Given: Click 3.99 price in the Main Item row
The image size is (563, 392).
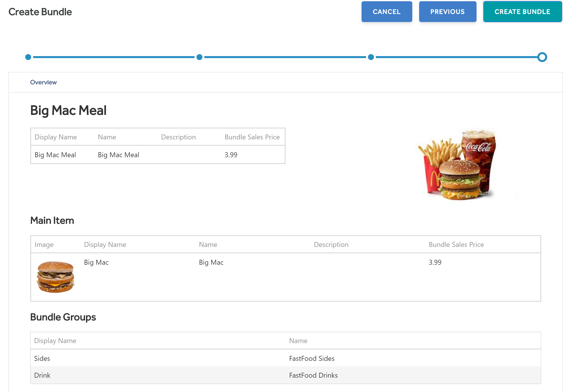Looking at the screenshot, I should tap(435, 262).
